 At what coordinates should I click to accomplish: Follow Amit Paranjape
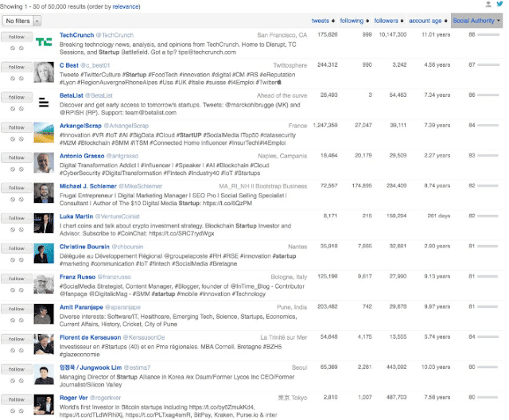[17, 309]
